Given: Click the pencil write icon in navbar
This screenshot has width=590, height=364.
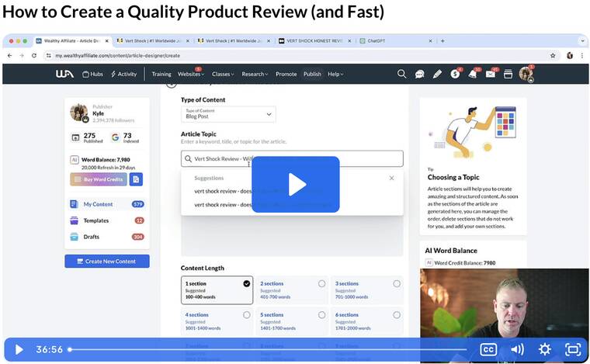Looking at the screenshot, I should coord(437,74).
